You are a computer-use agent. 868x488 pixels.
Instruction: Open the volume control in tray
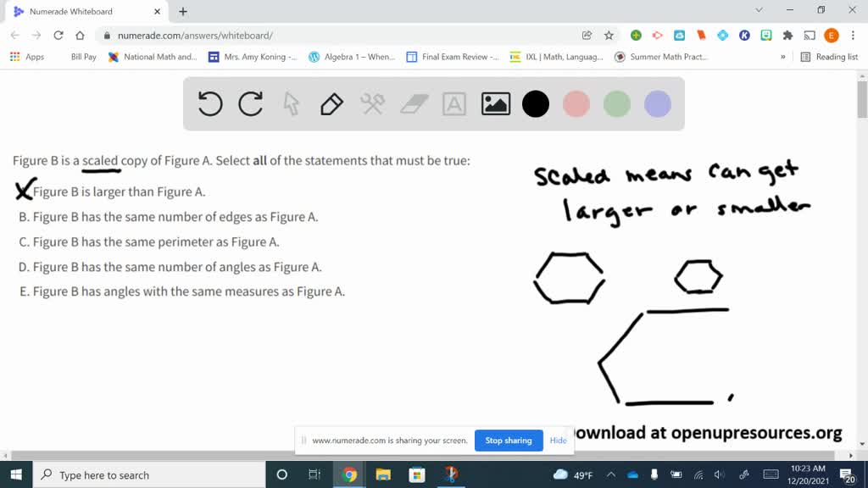tap(719, 474)
